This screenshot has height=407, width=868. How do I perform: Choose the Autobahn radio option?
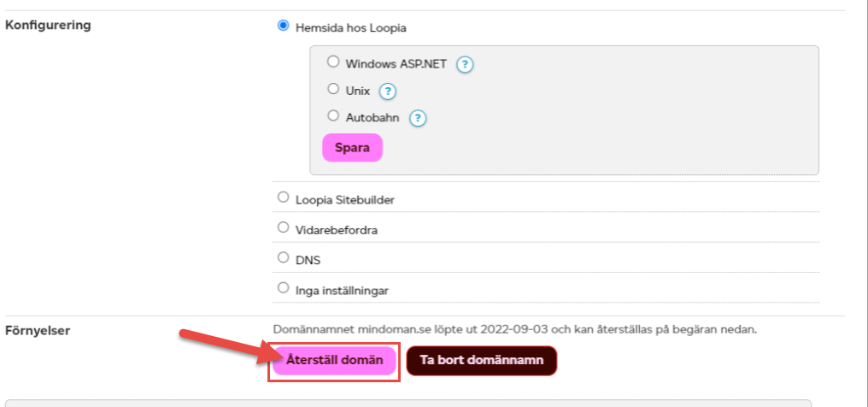pos(332,115)
